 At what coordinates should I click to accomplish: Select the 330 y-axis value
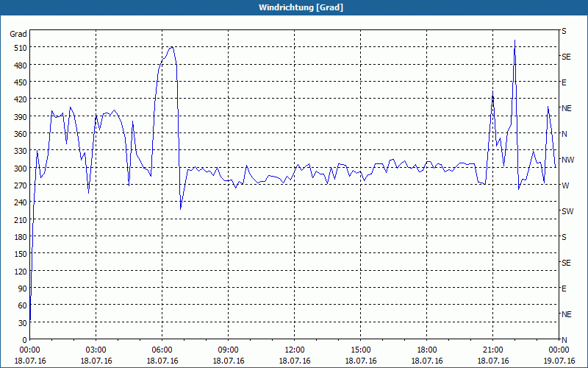[21, 152]
